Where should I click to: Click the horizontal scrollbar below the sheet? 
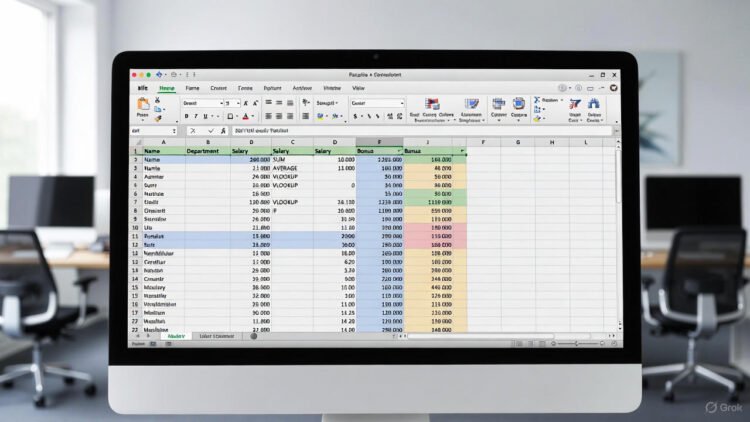point(480,336)
